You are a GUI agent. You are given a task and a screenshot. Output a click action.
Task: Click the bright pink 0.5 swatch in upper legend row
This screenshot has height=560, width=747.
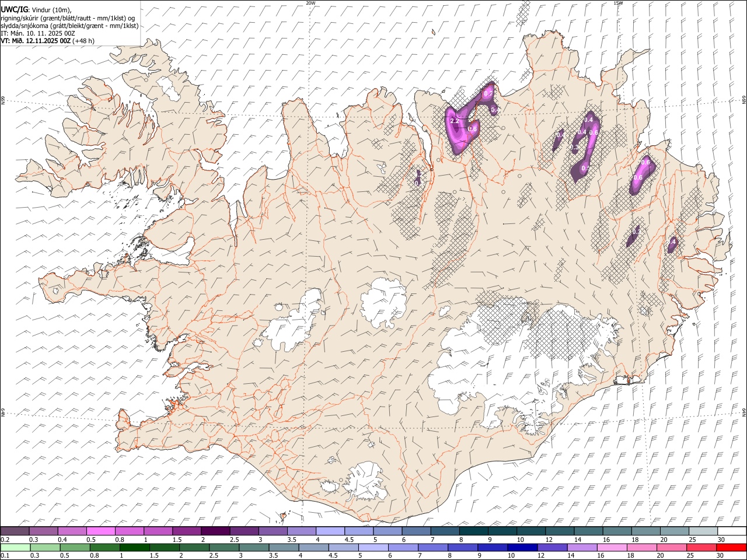pyautogui.click(x=100, y=531)
